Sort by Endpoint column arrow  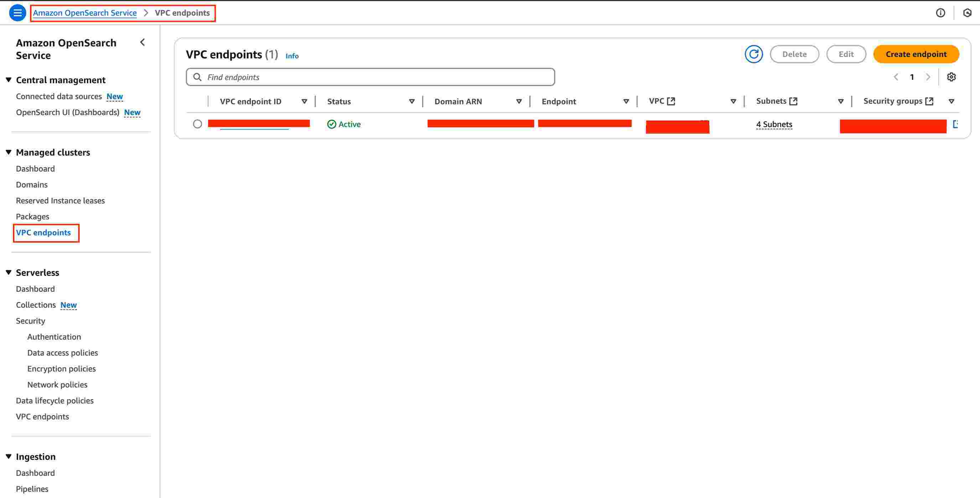[626, 102]
